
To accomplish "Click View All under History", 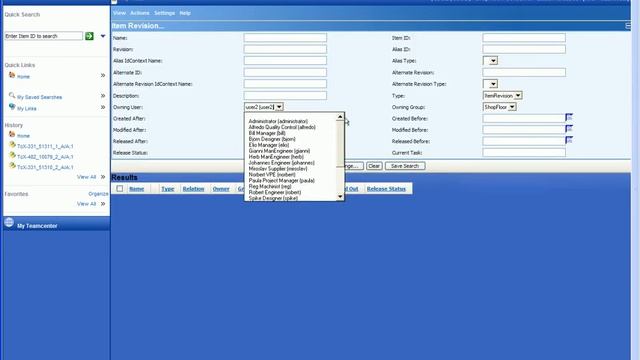I will (x=87, y=177).
